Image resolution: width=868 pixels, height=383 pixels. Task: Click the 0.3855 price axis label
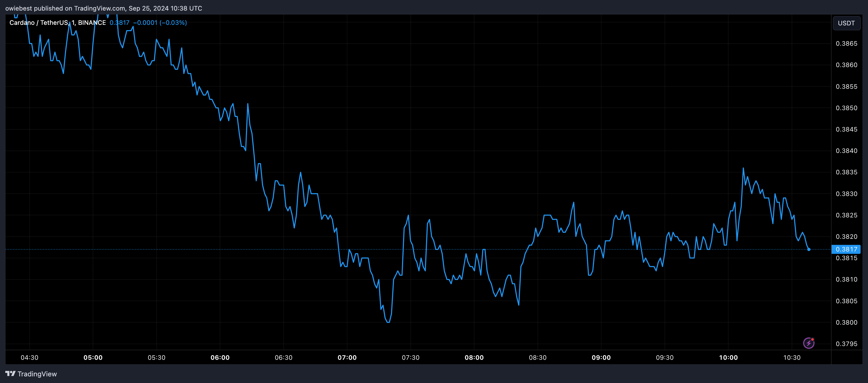pos(846,87)
